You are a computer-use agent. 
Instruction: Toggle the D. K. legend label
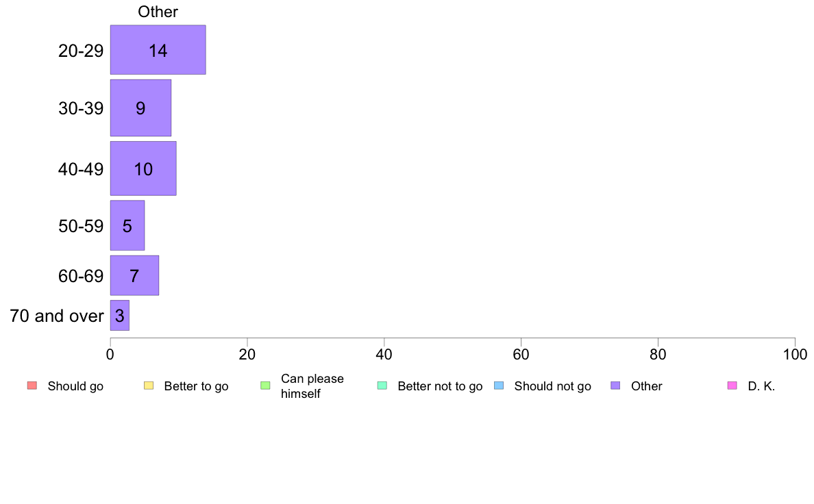761,386
